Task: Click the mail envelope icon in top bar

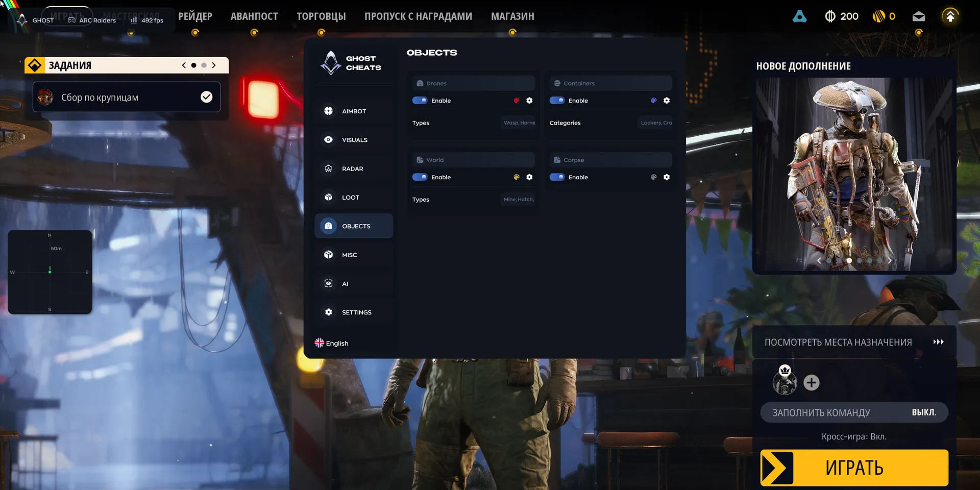Action: (x=919, y=16)
